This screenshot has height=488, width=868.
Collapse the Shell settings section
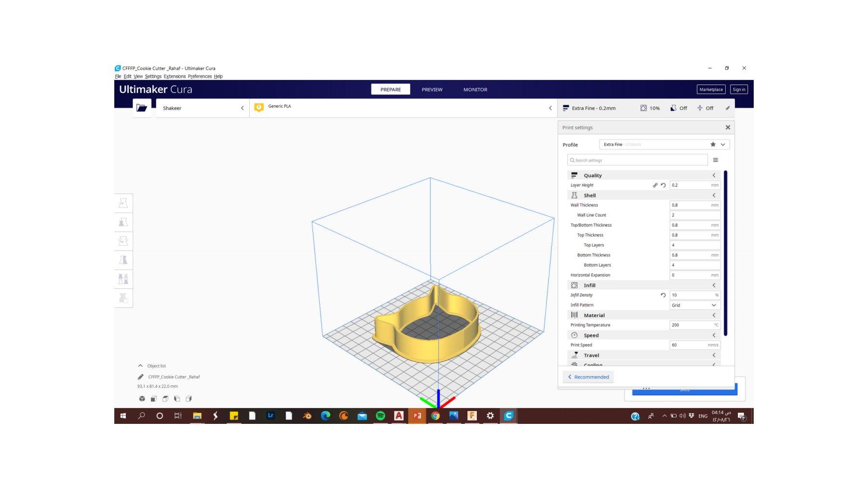coord(714,195)
